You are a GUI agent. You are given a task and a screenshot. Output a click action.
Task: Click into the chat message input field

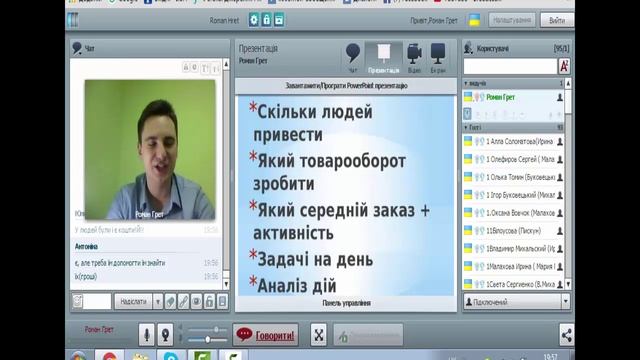pyautogui.click(x=97, y=302)
